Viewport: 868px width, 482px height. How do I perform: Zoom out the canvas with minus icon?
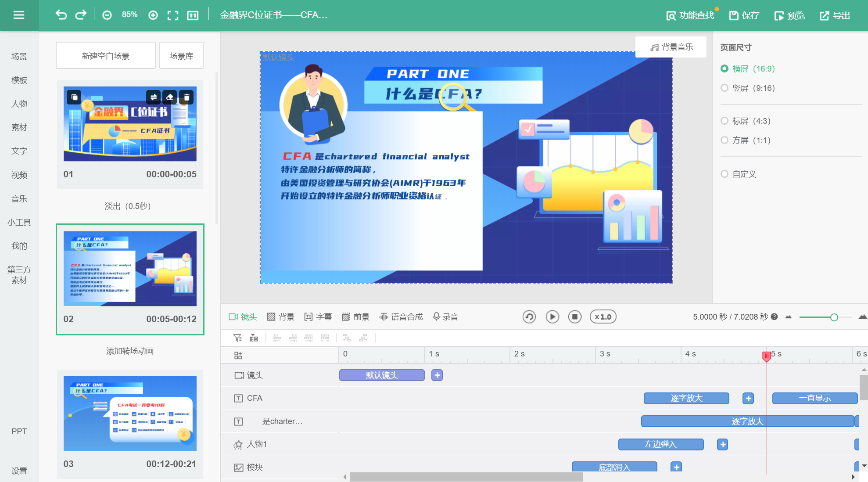(107, 15)
